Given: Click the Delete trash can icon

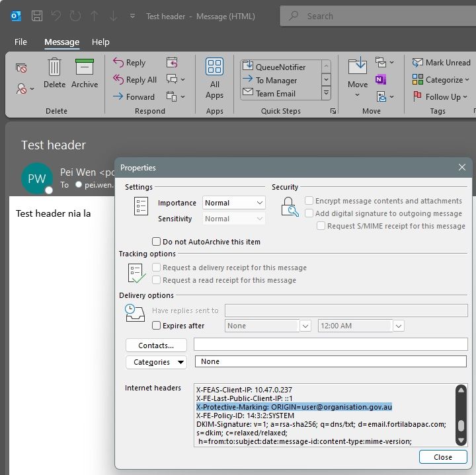Looking at the screenshot, I should pyautogui.click(x=54, y=67).
